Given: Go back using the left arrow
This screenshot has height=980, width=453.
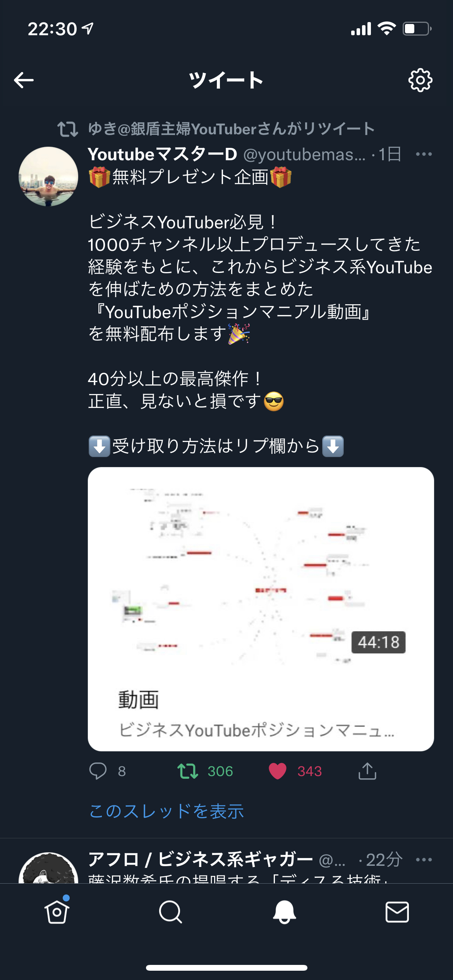Looking at the screenshot, I should point(24,81).
